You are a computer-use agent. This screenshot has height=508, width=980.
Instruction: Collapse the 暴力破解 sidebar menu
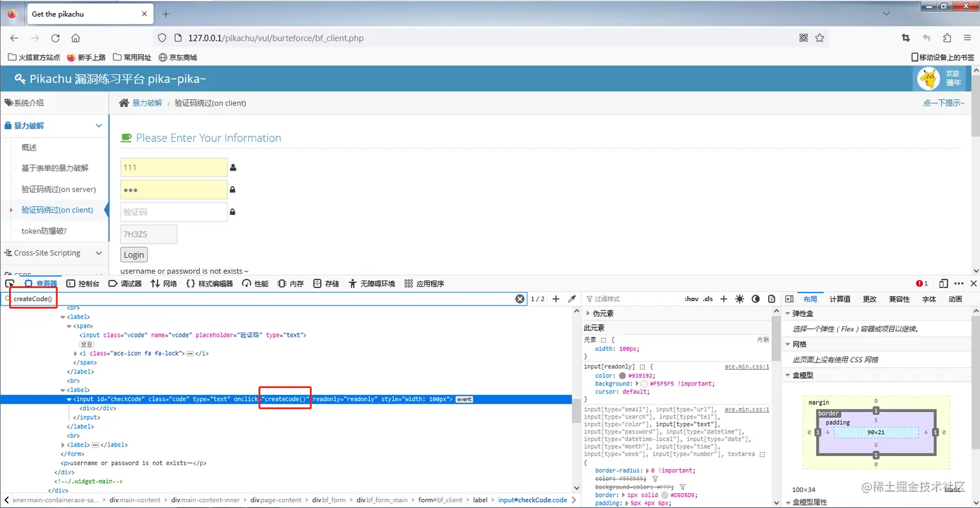click(x=54, y=125)
